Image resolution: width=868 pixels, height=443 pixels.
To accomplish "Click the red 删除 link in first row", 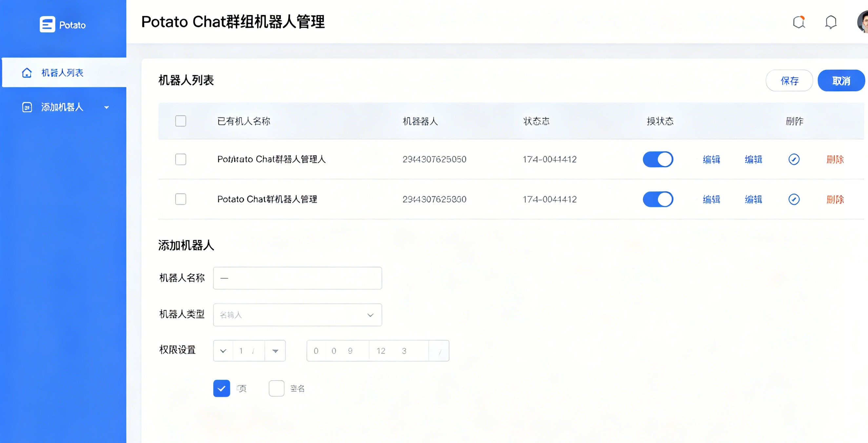I will (x=835, y=159).
